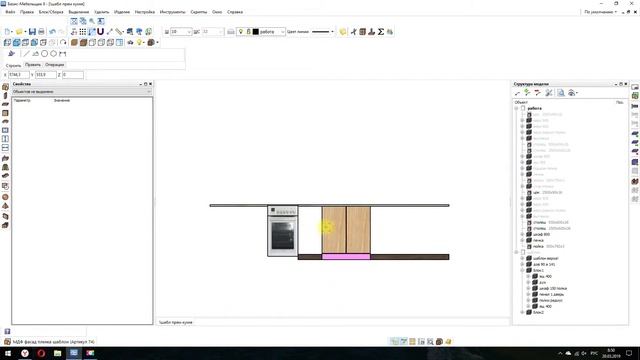Image resolution: width=640 pixels, height=360 pixels.
Task: Click the Open folder icon
Action: point(19,31)
